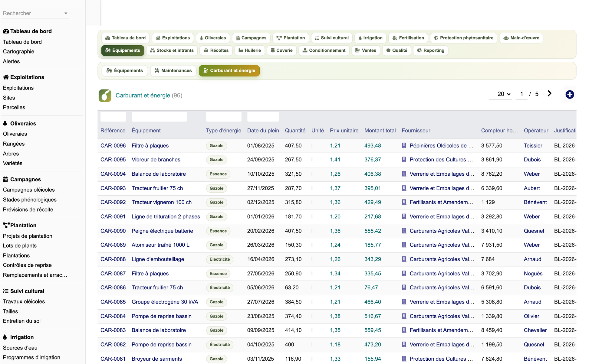The height and width of the screenshot is (364, 589).
Task: Click the dashboard gauge icon in sidebar
Action: coord(6,31)
